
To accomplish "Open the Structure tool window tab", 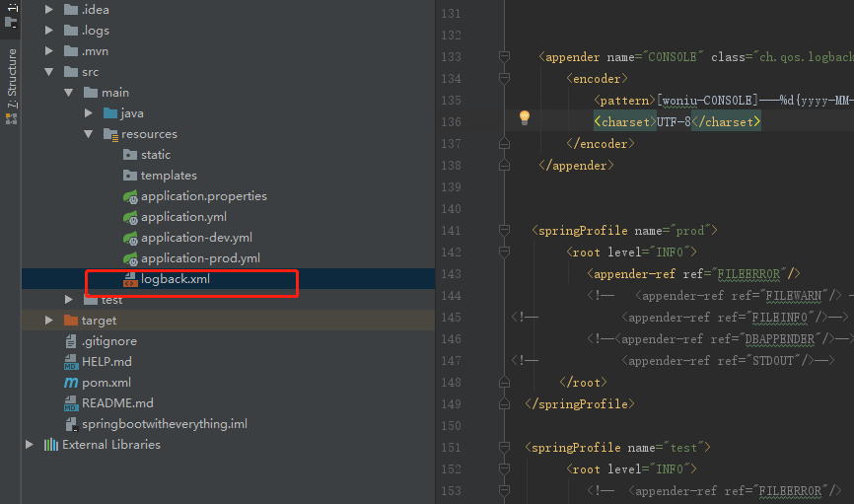I will 12,87.
